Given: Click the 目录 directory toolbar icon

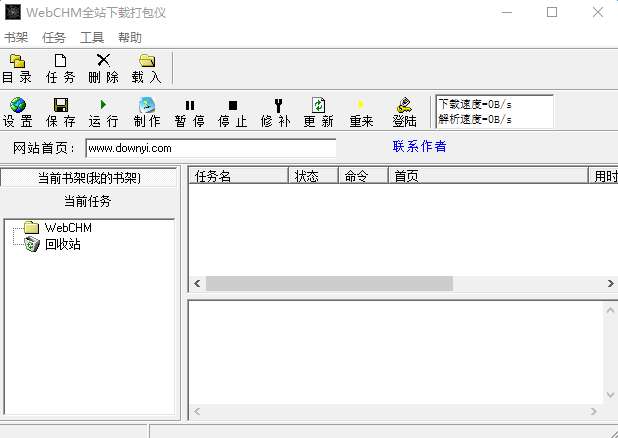Looking at the screenshot, I should pos(17,61).
